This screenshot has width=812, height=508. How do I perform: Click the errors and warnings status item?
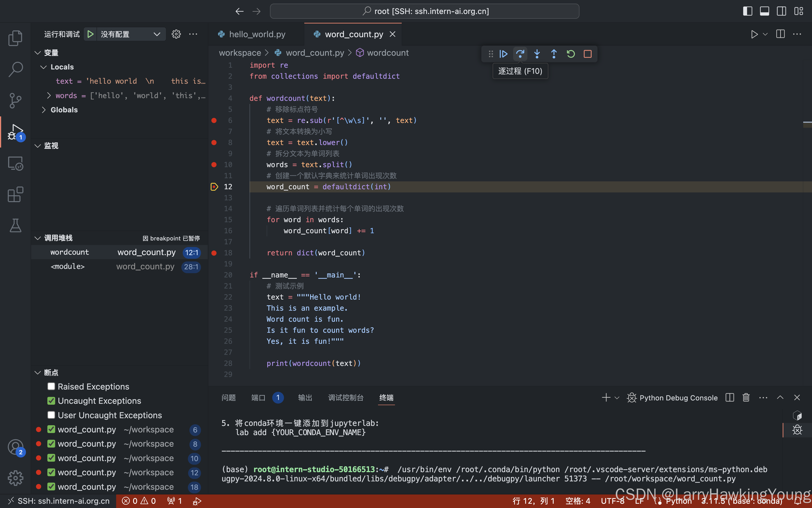[x=139, y=501]
